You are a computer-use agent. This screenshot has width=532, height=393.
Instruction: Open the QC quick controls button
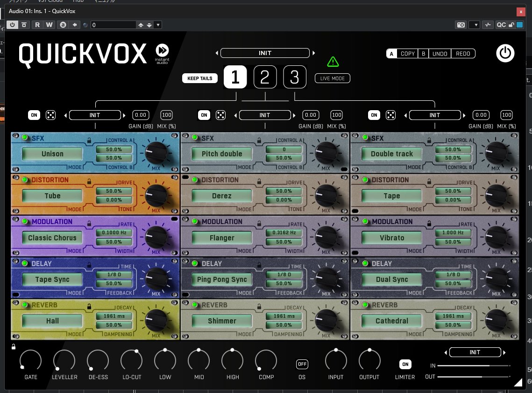[501, 25]
